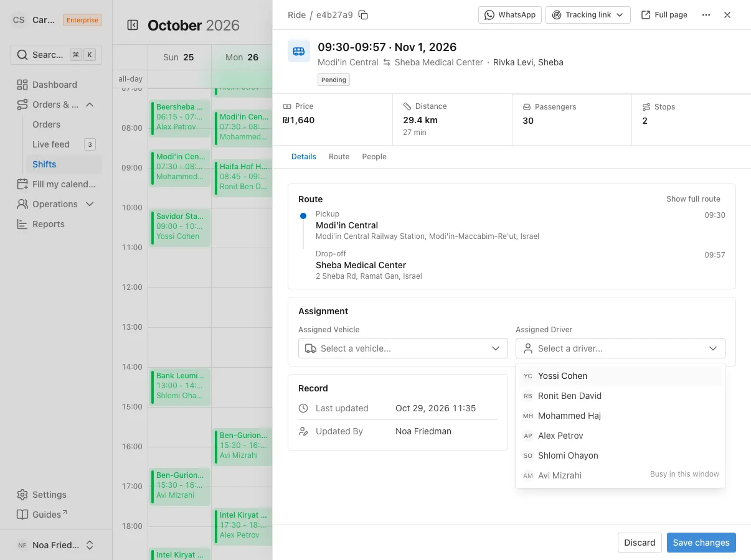Switch to the Route tab
Screen dimensions: 751x560
tap(339, 157)
